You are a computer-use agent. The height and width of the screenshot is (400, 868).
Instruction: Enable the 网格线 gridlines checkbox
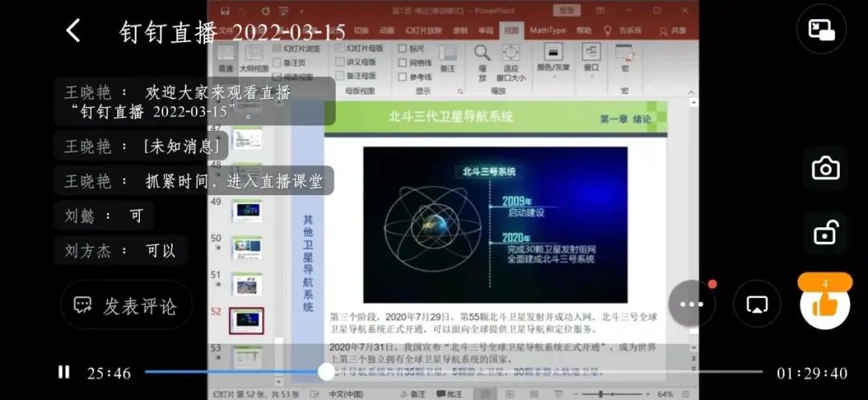pyautogui.click(x=403, y=63)
